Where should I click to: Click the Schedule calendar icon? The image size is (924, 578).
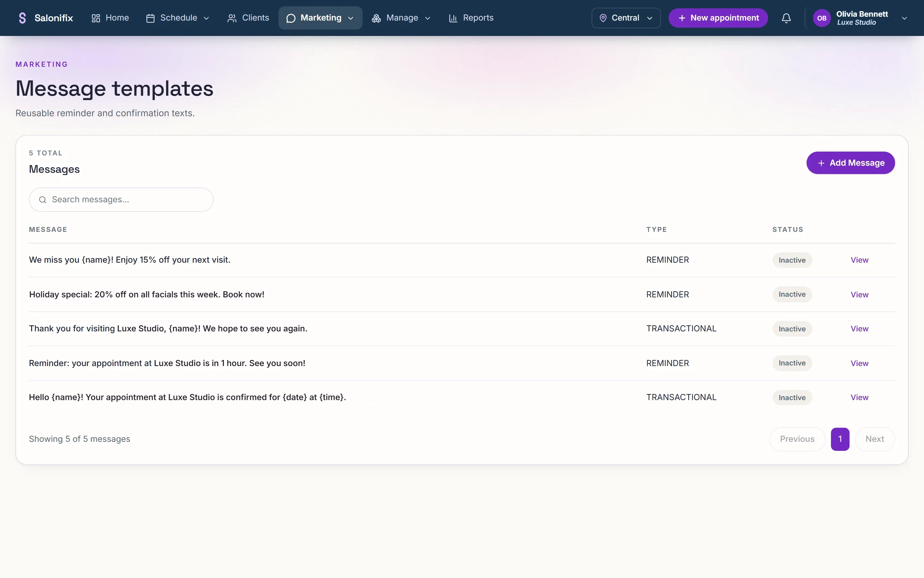(x=150, y=18)
